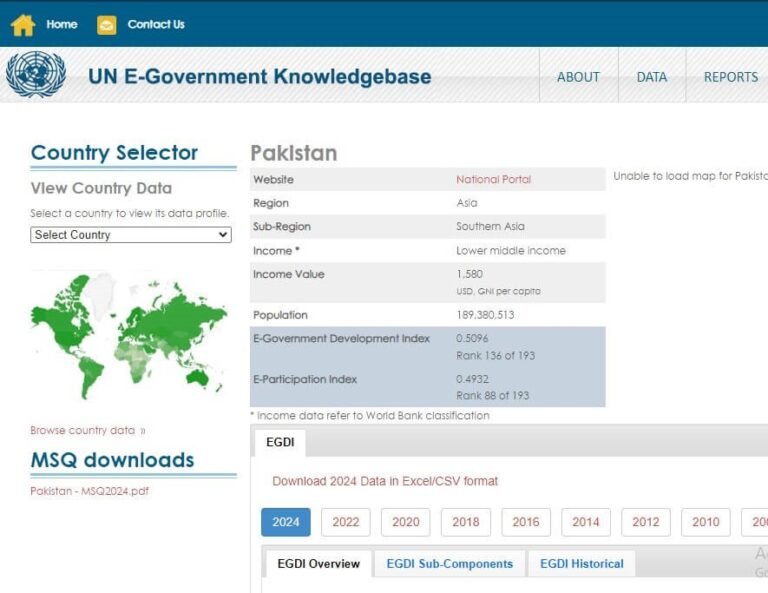Screen dimensions: 768x593
Task: Click the UN emblem logo
Action: tap(36, 75)
